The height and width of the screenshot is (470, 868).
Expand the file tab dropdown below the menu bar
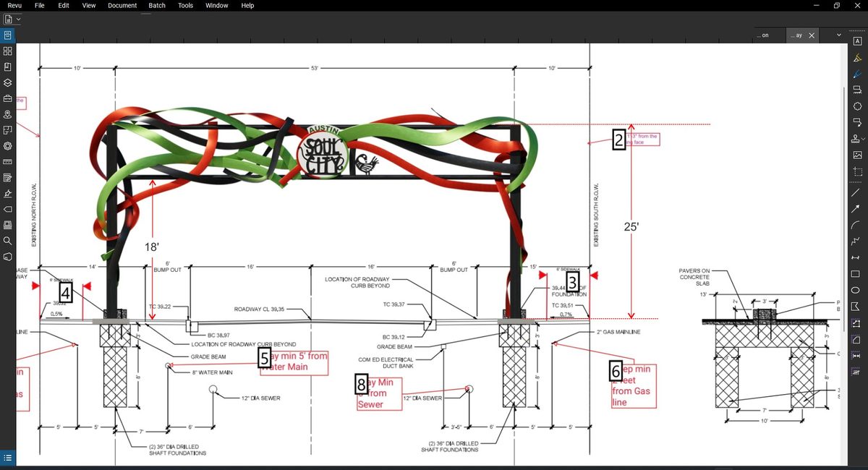18,20
